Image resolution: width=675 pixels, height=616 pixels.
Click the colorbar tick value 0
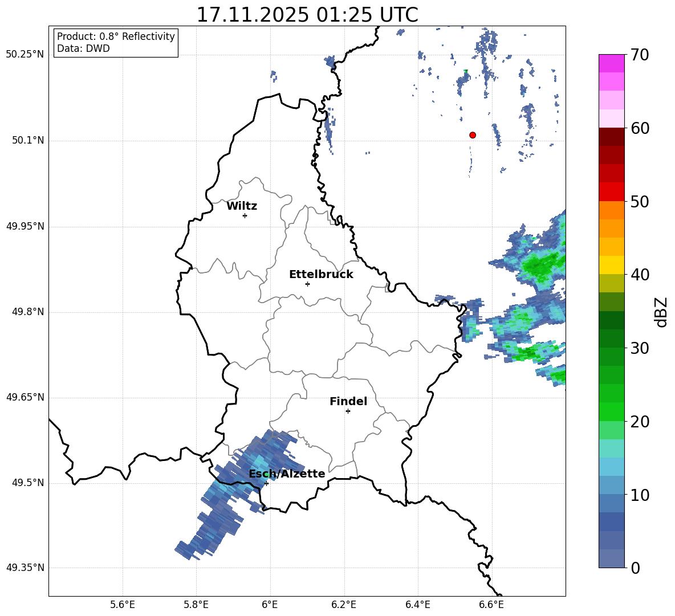click(635, 568)
